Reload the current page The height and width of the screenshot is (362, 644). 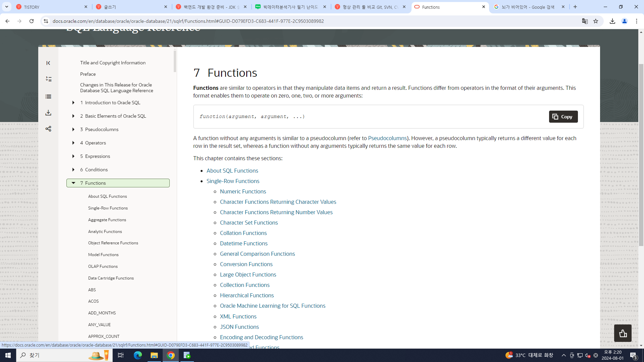[x=32, y=21]
